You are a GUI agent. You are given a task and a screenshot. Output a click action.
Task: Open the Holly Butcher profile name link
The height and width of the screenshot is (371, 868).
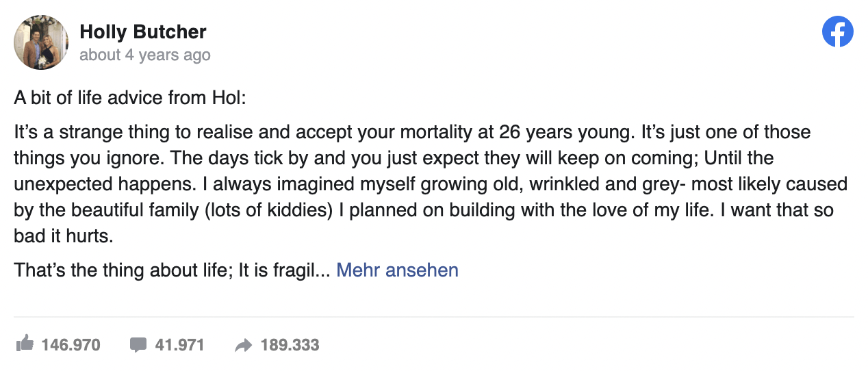(x=143, y=31)
